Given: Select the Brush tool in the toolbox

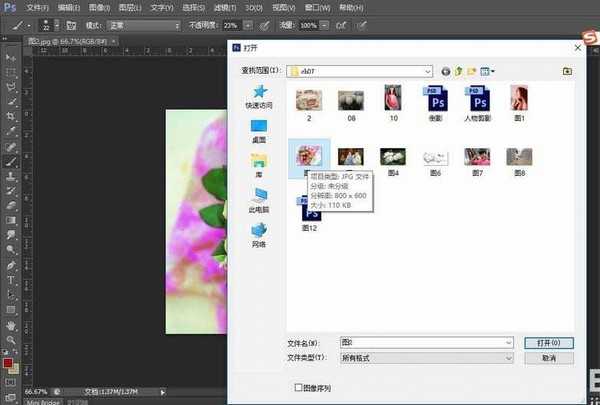Looking at the screenshot, I should pos(11,160).
